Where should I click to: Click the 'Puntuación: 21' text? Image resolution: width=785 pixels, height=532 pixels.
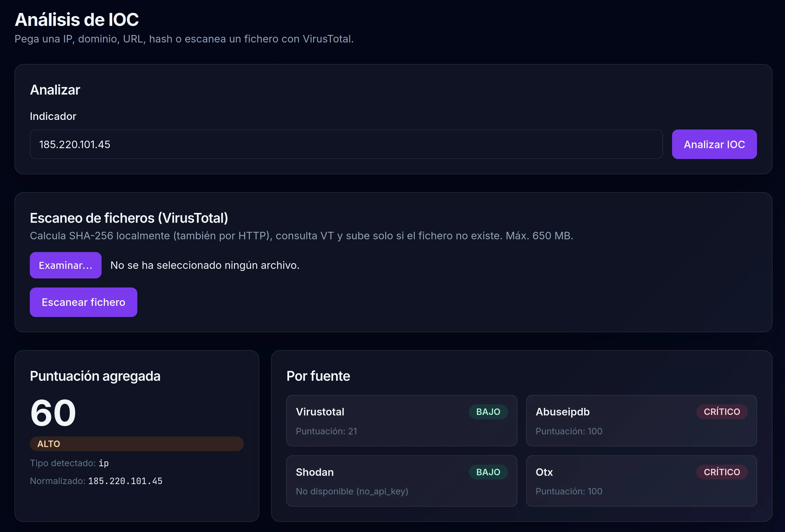(326, 431)
